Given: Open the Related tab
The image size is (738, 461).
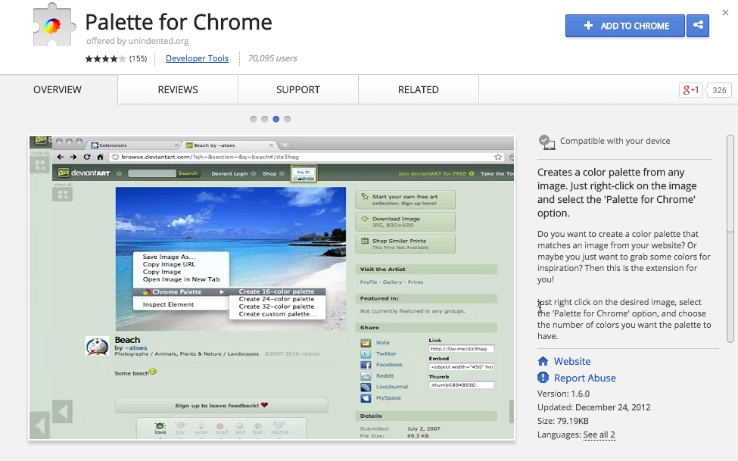Looking at the screenshot, I should point(418,89).
